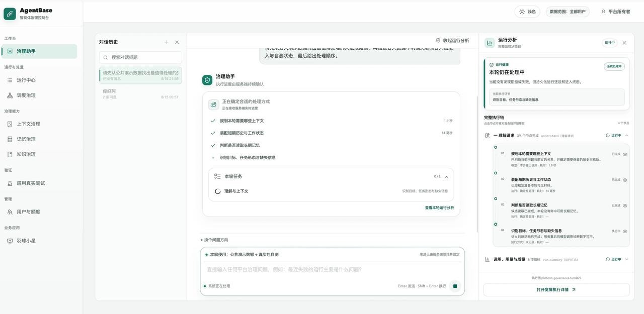
Task: Click the 正在确定合适的处理方式 workflow icon
Action: (214, 104)
